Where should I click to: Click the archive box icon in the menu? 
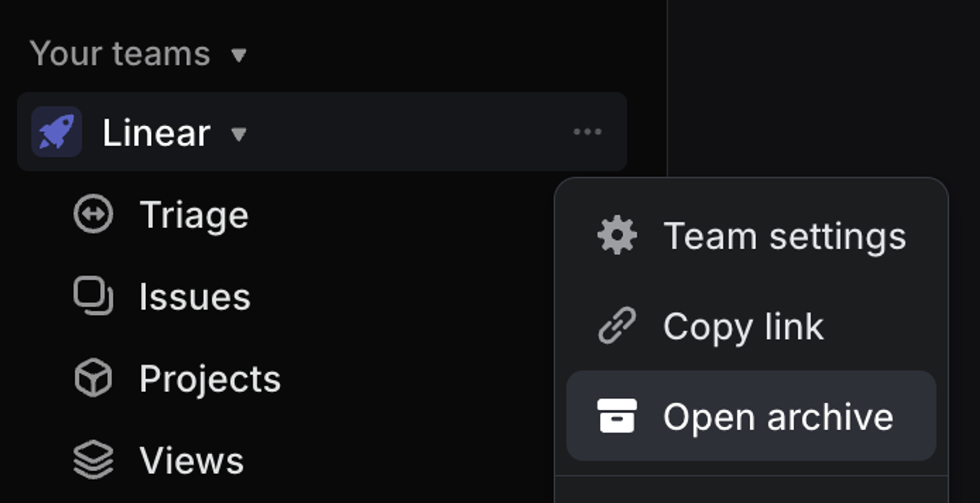pyautogui.click(x=617, y=416)
